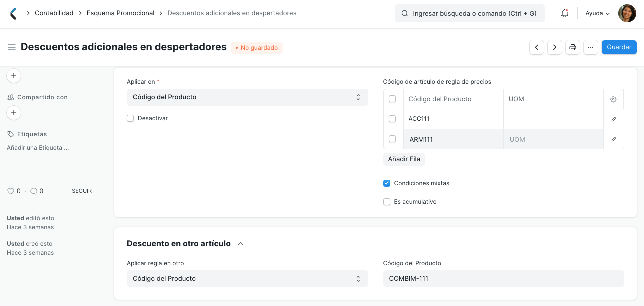Open the Aplicar en dropdown
The width and height of the screenshot is (644, 306).
click(x=247, y=97)
